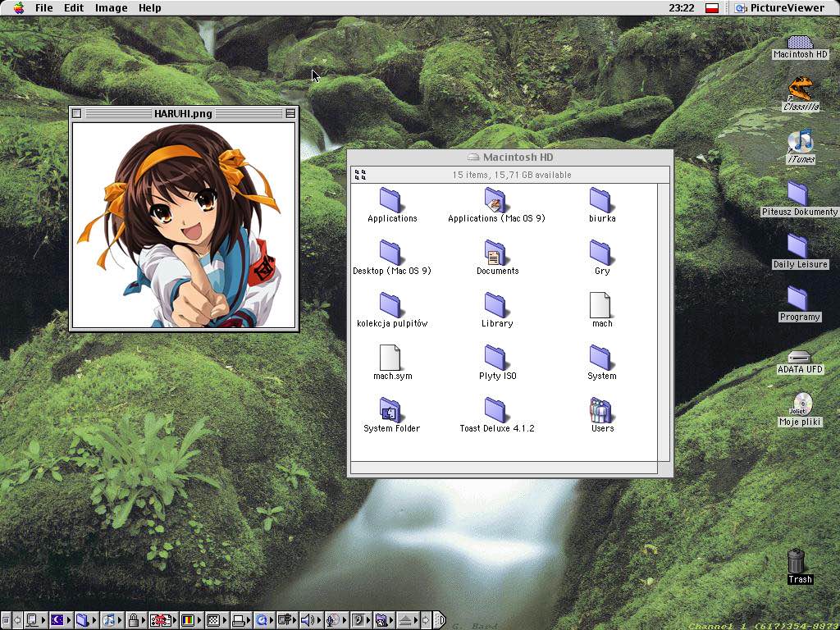Open the Speech control strip module

coord(361,620)
